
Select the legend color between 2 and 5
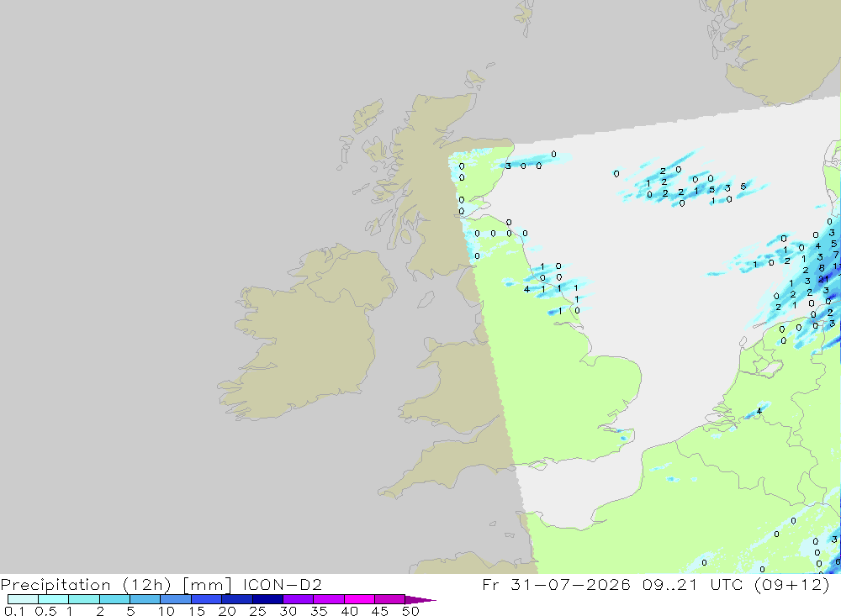[114, 599]
